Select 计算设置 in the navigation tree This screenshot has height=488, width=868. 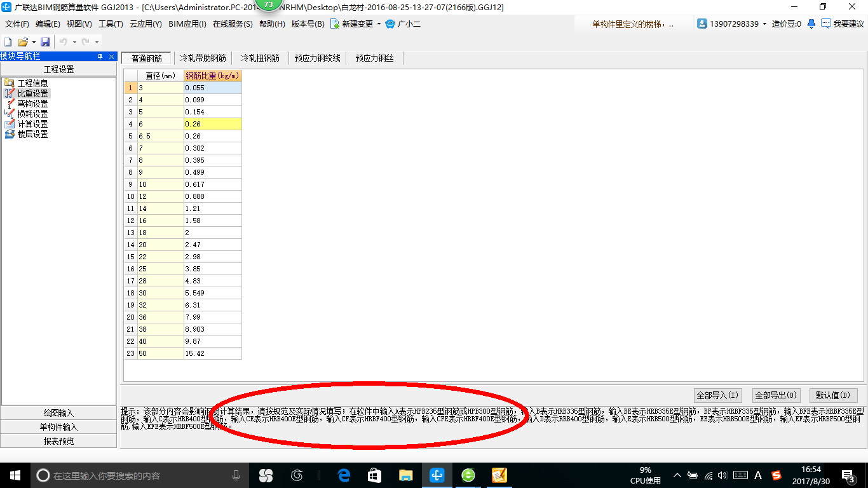[32, 124]
